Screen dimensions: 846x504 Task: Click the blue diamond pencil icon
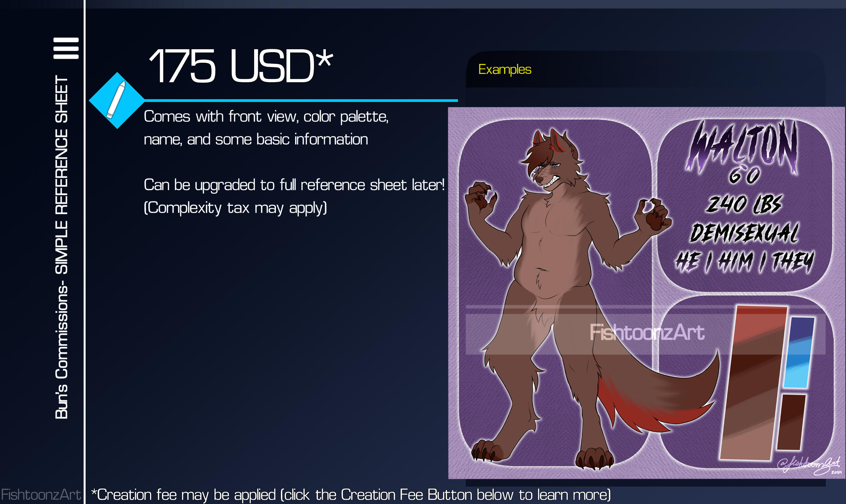point(117,100)
